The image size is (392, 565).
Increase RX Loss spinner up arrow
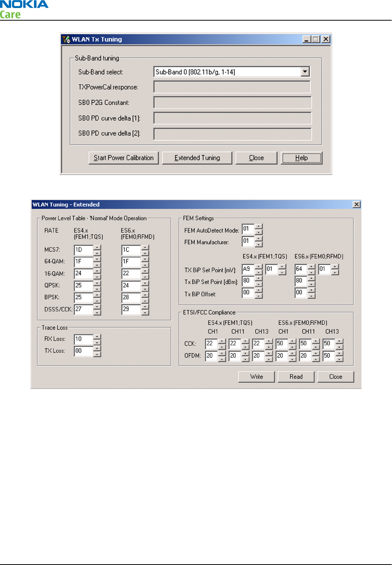pos(97,337)
